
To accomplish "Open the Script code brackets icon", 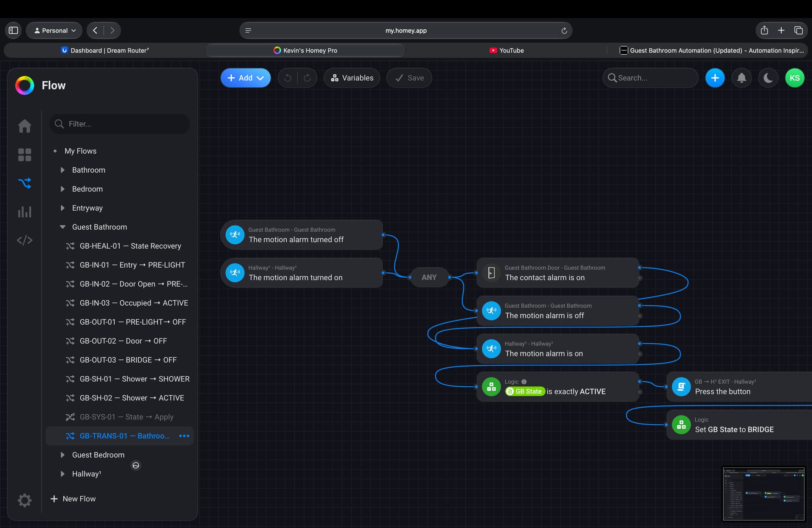I will click(25, 240).
